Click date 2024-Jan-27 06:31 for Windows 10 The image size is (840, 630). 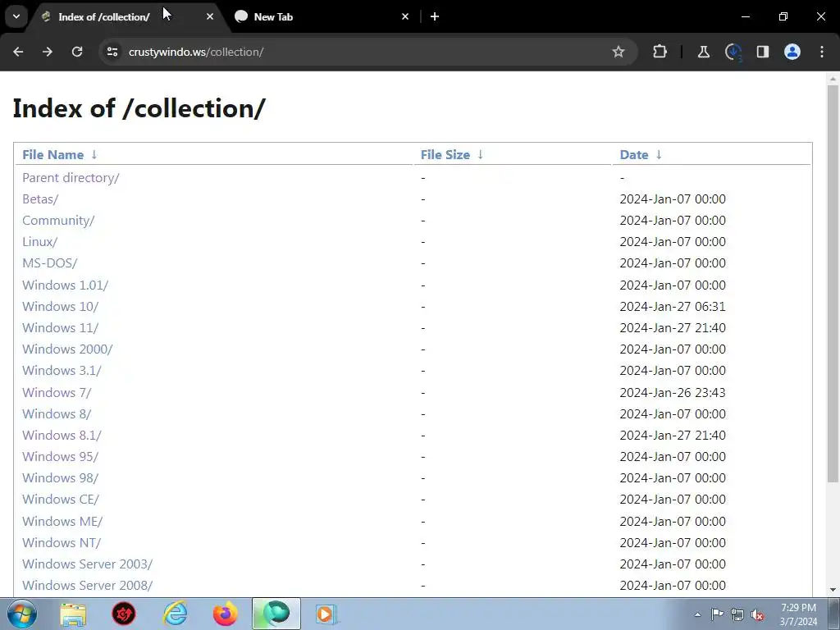[673, 307]
